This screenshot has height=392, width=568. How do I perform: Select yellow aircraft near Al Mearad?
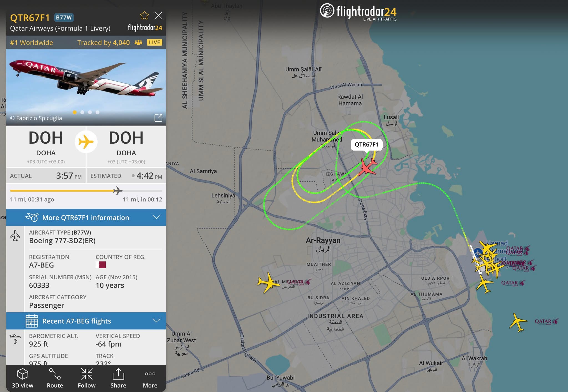(x=268, y=282)
